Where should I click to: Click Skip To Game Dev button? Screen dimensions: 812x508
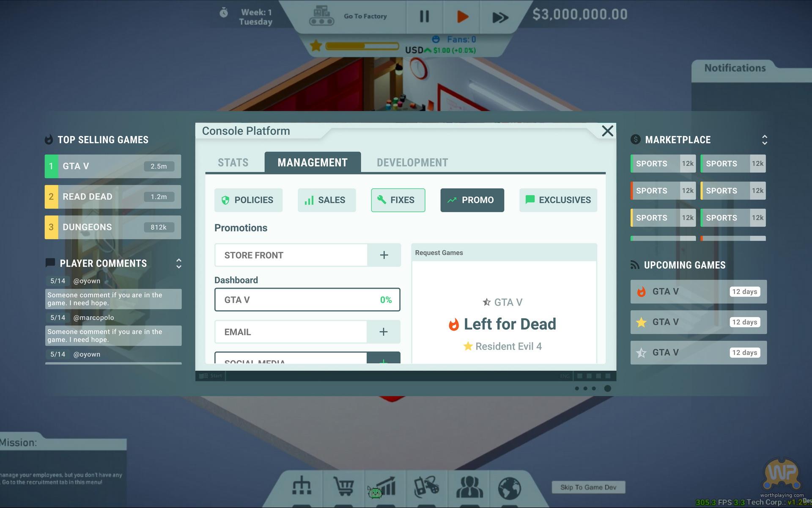[588, 487]
